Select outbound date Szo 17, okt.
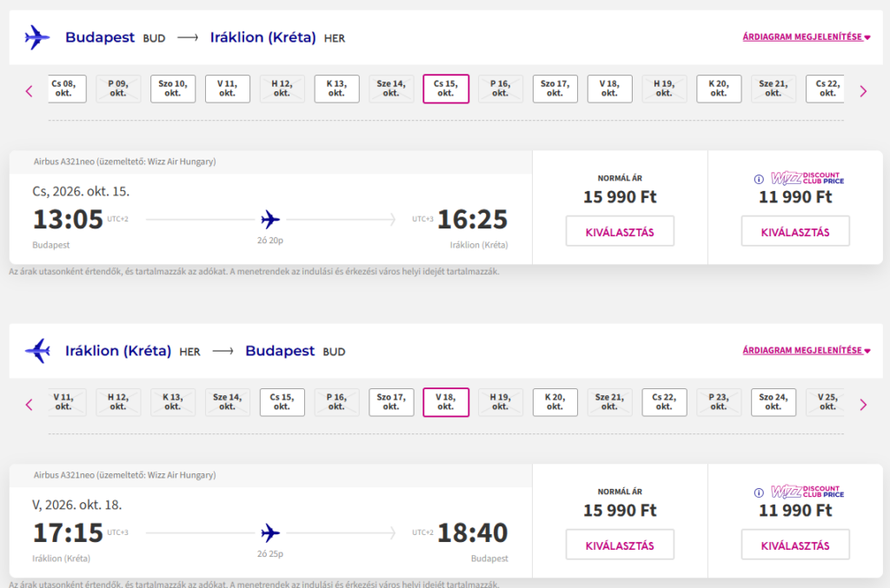Image resolution: width=890 pixels, height=588 pixels. click(x=555, y=89)
